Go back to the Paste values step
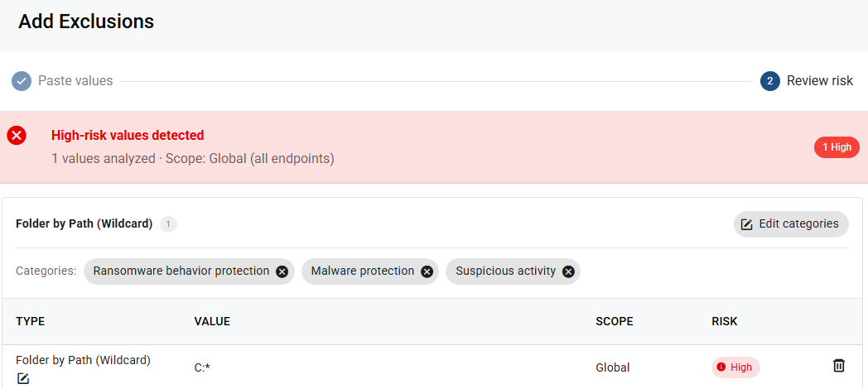Image resolution: width=868 pixels, height=389 pixels. pos(75,81)
